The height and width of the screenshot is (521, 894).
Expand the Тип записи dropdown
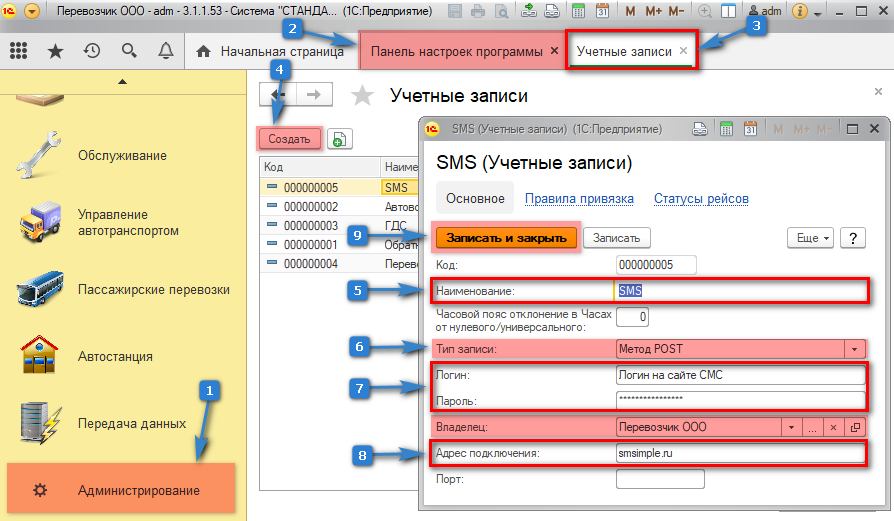(855, 348)
